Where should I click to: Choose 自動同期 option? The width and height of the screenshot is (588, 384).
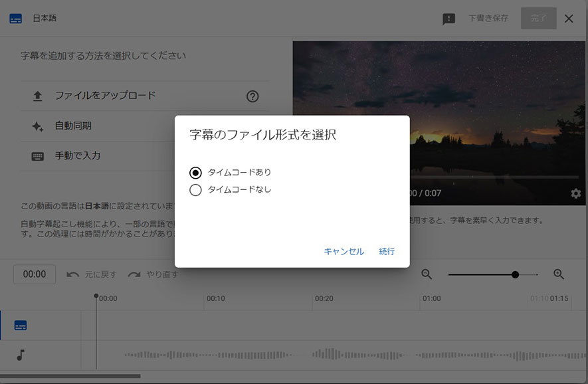73,126
